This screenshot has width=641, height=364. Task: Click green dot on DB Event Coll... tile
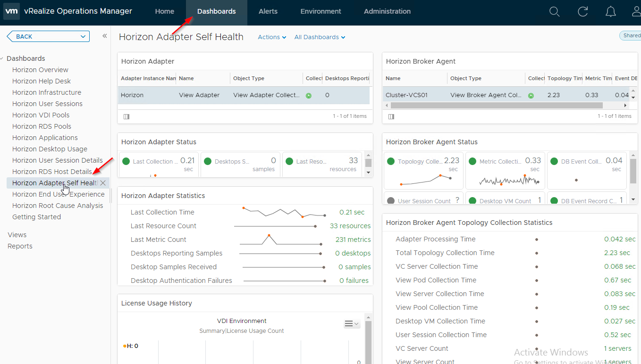(x=554, y=161)
